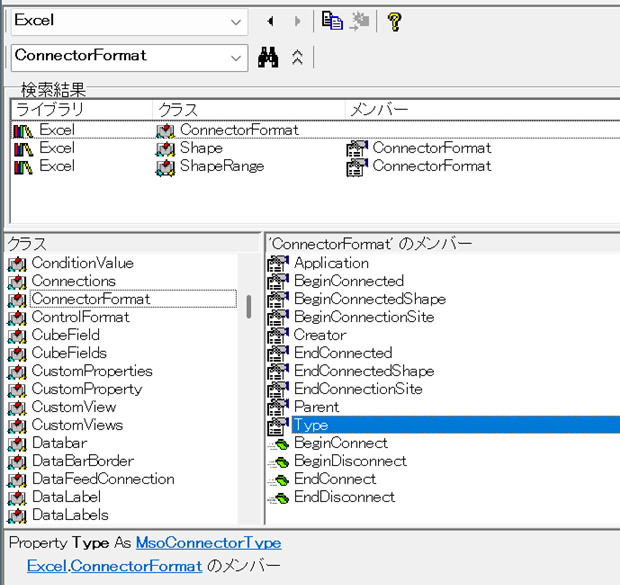This screenshot has width=620, height=585.
Task: Select DataLabels in the class list
Action: click(x=70, y=515)
